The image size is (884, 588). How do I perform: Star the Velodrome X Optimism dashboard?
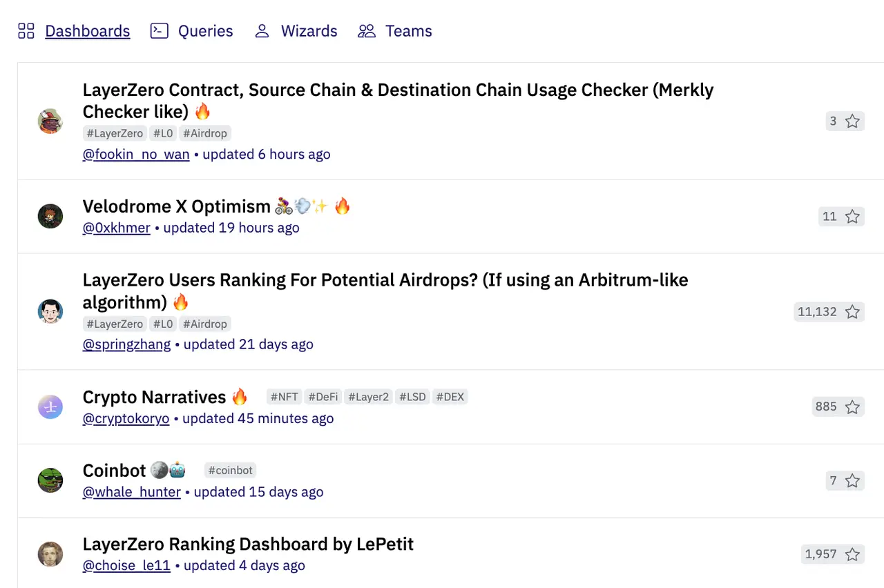pos(852,216)
